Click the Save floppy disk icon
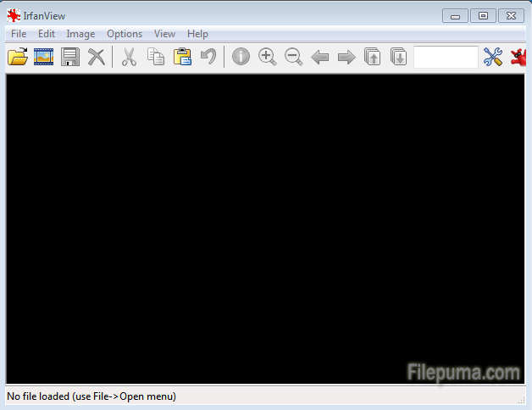 (70, 58)
